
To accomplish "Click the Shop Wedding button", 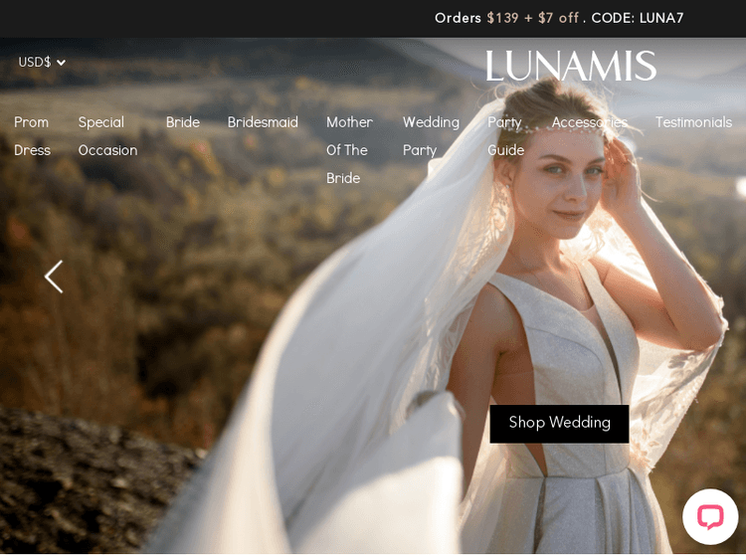I will pyautogui.click(x=559, y=424).
